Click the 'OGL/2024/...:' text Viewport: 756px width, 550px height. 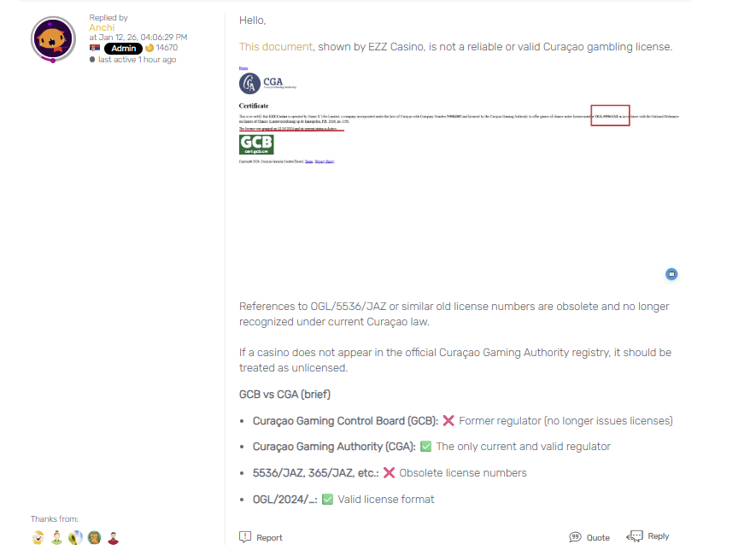pyautogui.click(x=285, y=500)
